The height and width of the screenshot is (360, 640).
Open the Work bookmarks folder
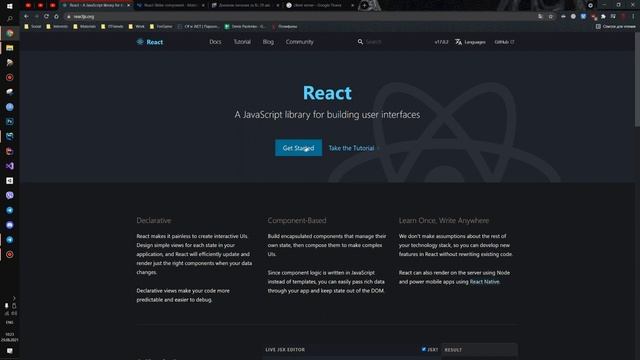137,26
